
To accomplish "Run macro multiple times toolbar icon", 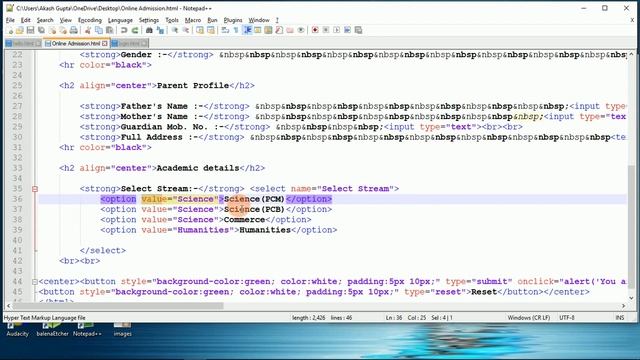I will click(x=347, y=30).
